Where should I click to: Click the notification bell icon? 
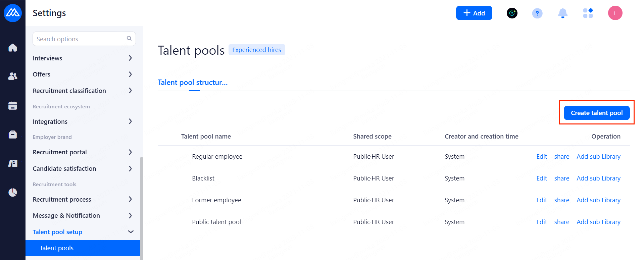tap(562, 13)
